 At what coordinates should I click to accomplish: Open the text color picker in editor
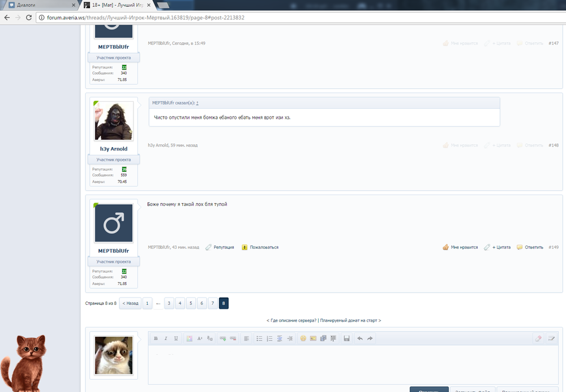(x=190, y=338)
